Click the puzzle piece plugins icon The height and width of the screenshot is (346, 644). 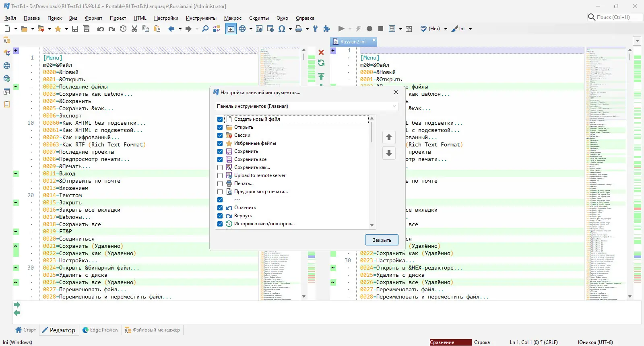pos(327,29)
